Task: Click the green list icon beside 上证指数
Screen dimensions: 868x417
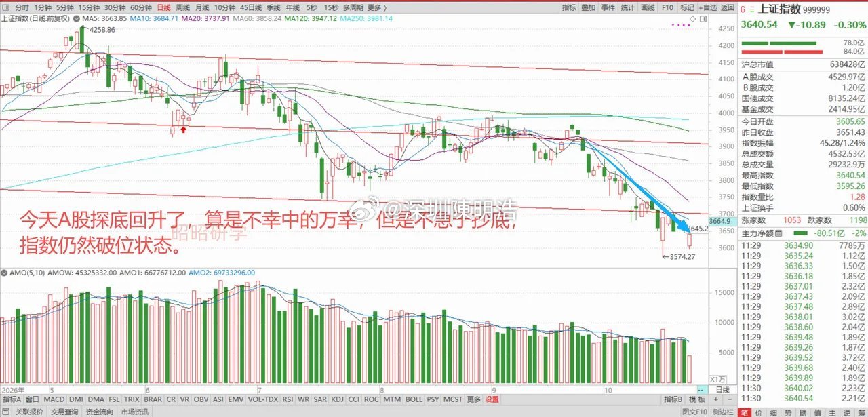Action: pos(751,9)
